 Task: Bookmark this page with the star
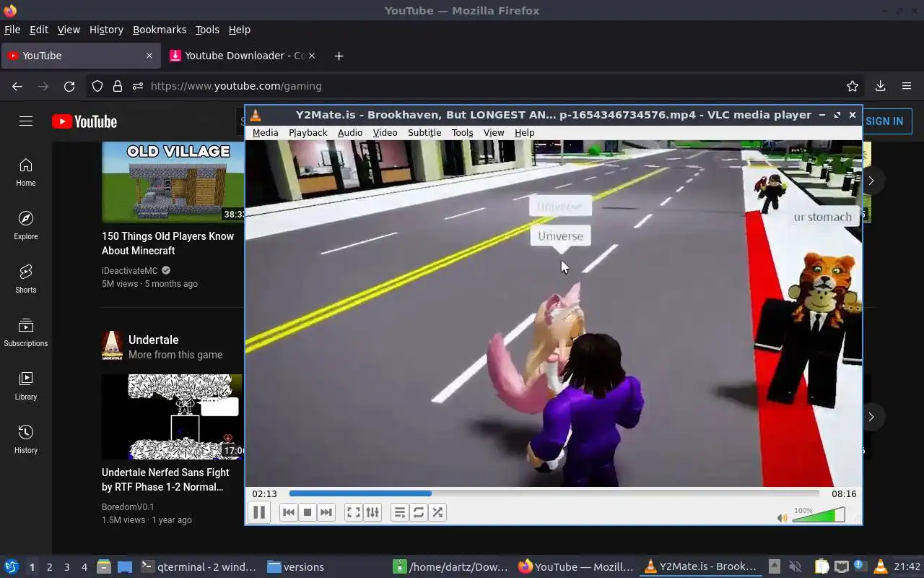(853, 86)
